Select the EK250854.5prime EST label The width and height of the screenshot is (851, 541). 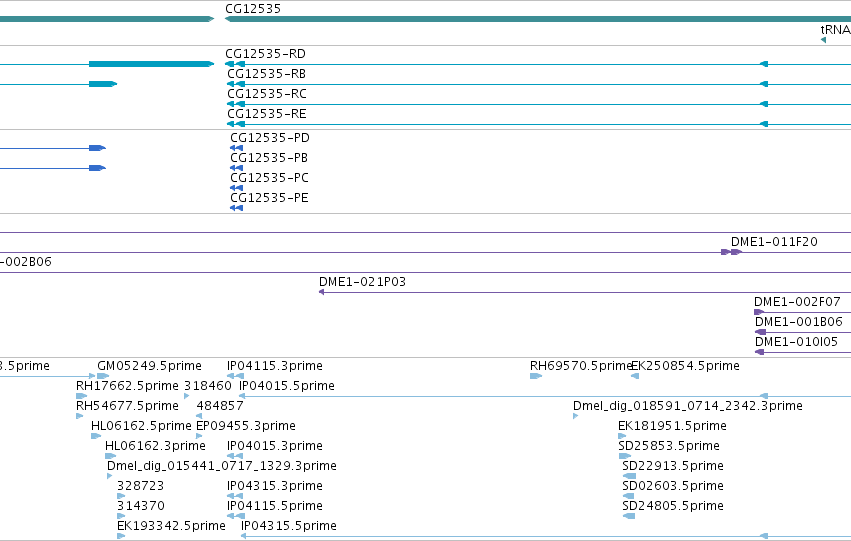[x=685, y=366]
